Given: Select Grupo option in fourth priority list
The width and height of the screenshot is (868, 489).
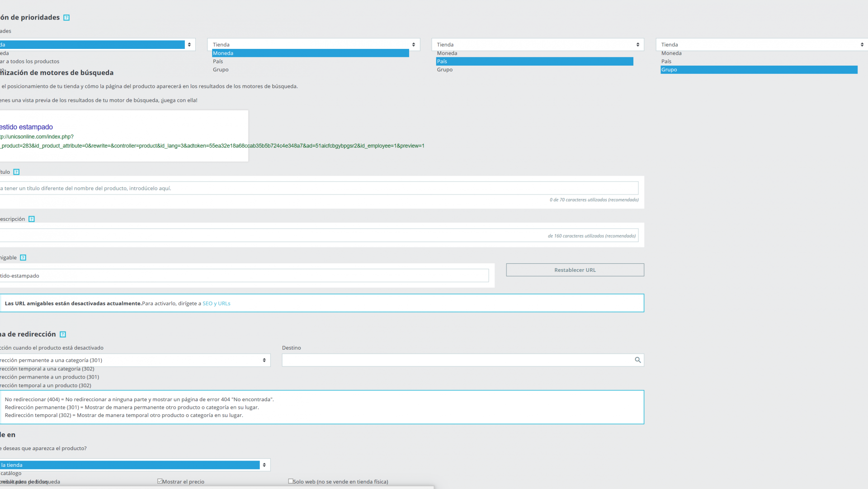Looking at the screenshot, I should [759, 70].
